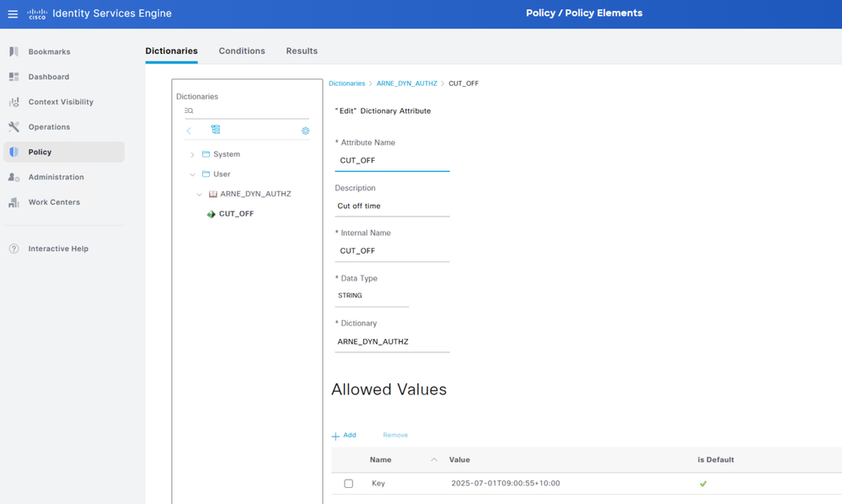
Task: Select the System tree item
Action: tap(227, 154)
